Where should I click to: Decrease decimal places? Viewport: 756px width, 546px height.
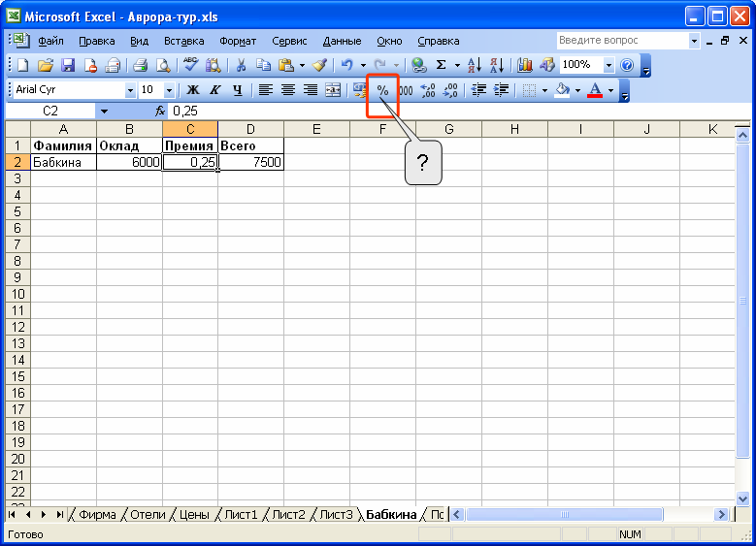click(450, 90)
